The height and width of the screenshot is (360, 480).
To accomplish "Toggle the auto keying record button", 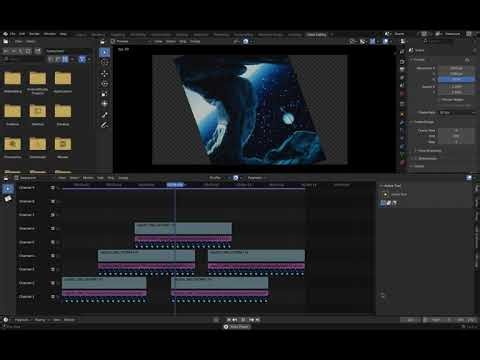I will click(216, 320).
